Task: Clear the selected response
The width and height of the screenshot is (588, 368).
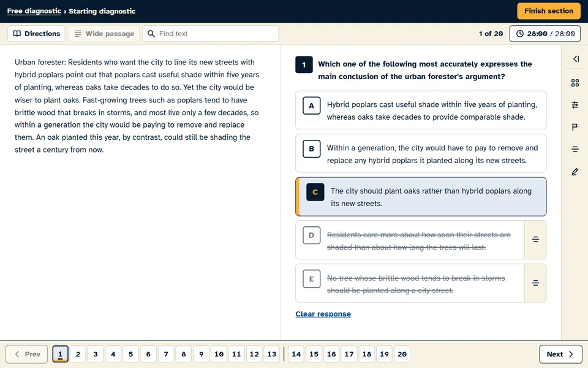Action: click(x=323, y=314)
